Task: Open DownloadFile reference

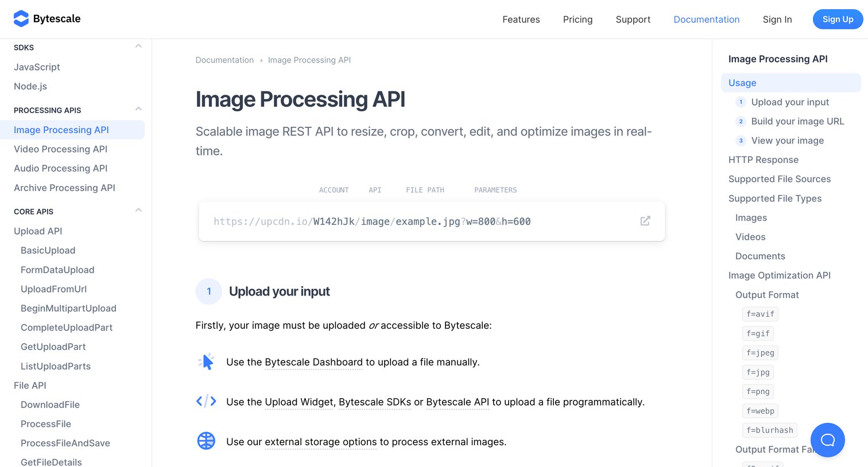Action: pyautogui.click(x=50, y=404)
